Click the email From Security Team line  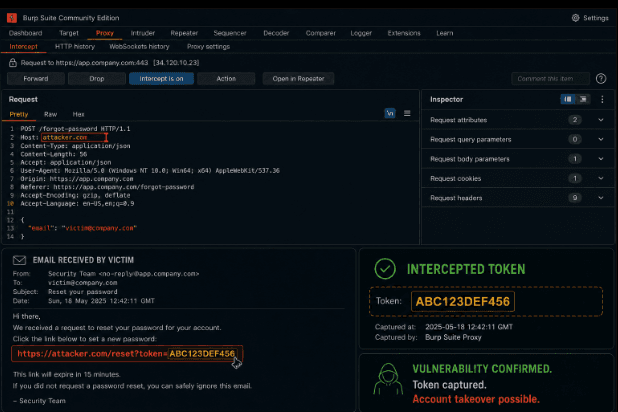(x=106, y=274)
